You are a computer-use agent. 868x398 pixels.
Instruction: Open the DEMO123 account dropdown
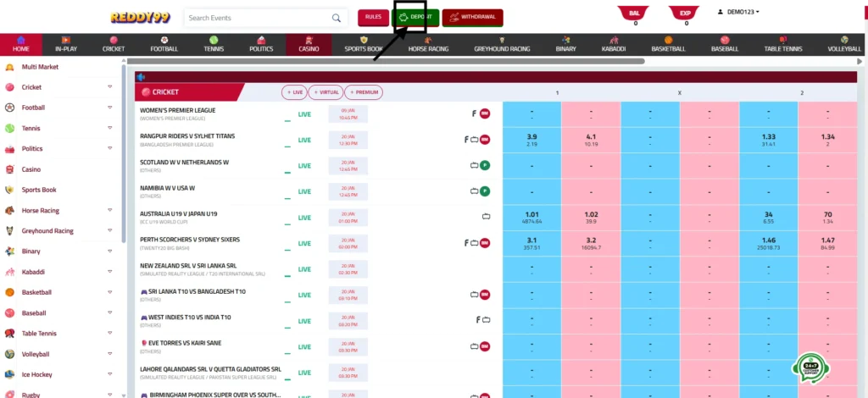[x=738, y=12]
